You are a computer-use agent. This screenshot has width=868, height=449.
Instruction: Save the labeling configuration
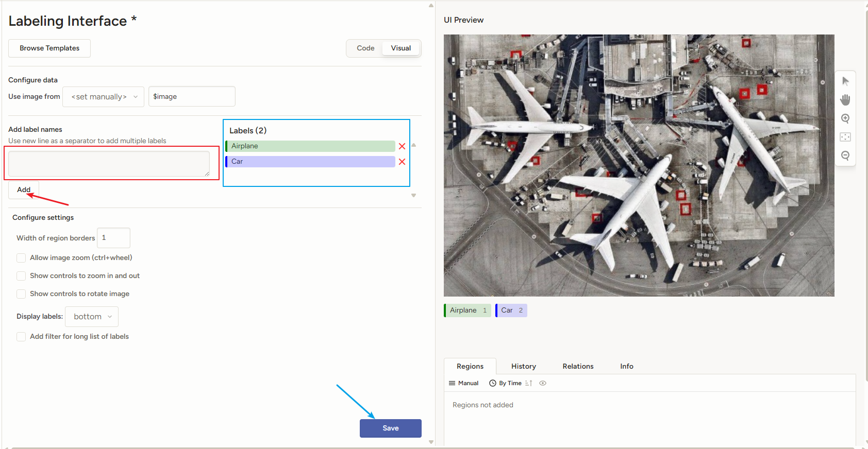coord(391,428)
